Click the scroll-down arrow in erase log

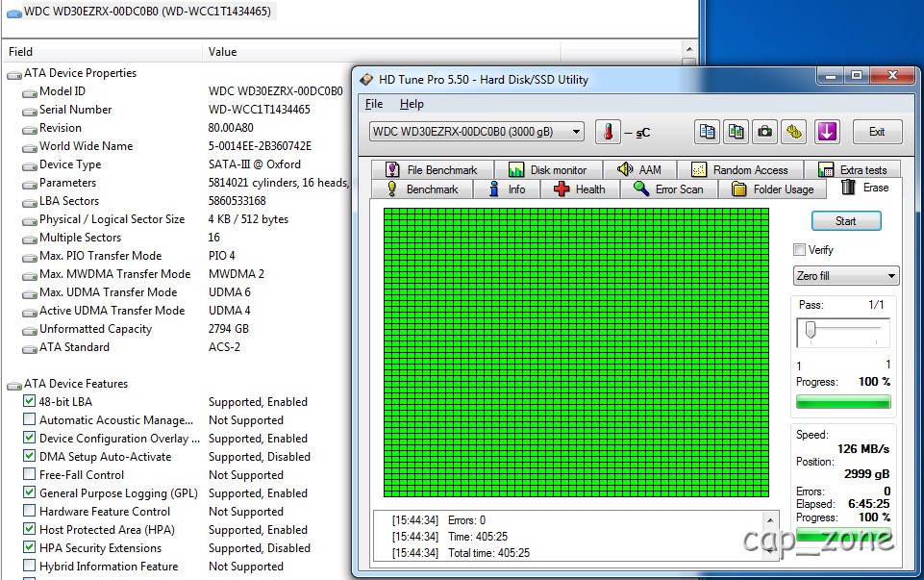pyautogui.click(x=769, y=553)
